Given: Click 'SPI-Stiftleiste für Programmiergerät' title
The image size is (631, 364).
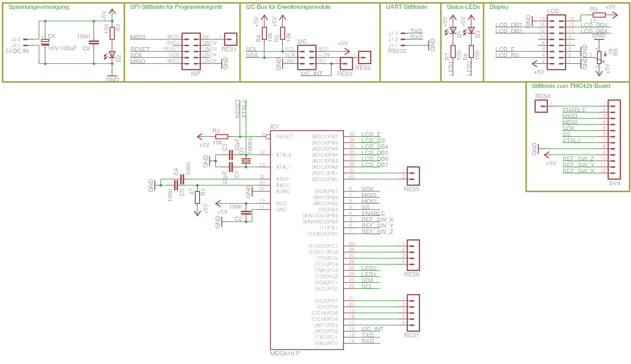Looking at the screenshot, I should click(x=176, y=7).
